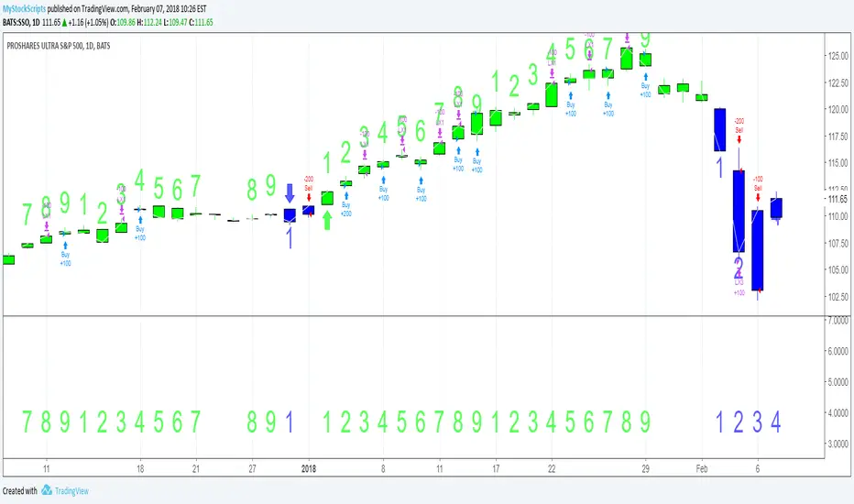Click the 107.50 price axis label
Image resolution: width=854 pixels, height=504 pixels.
838,243
